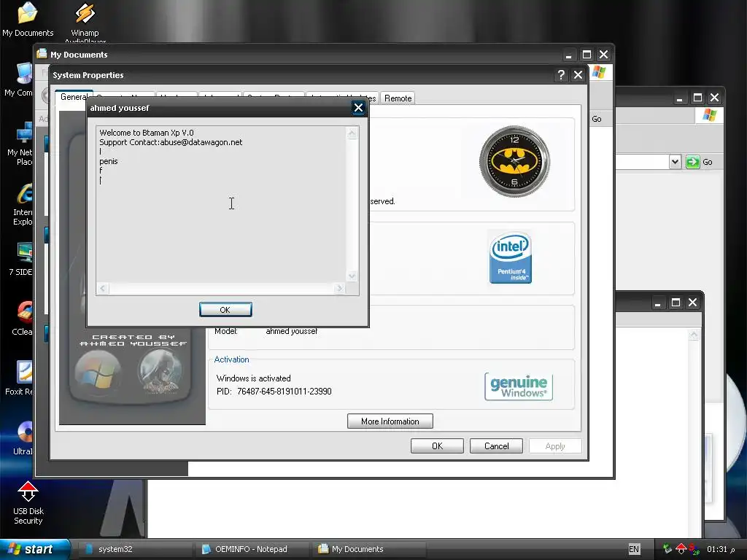Click scroll right arrow in dialog text box
This screenshot has height=560, width=747.
339,288
